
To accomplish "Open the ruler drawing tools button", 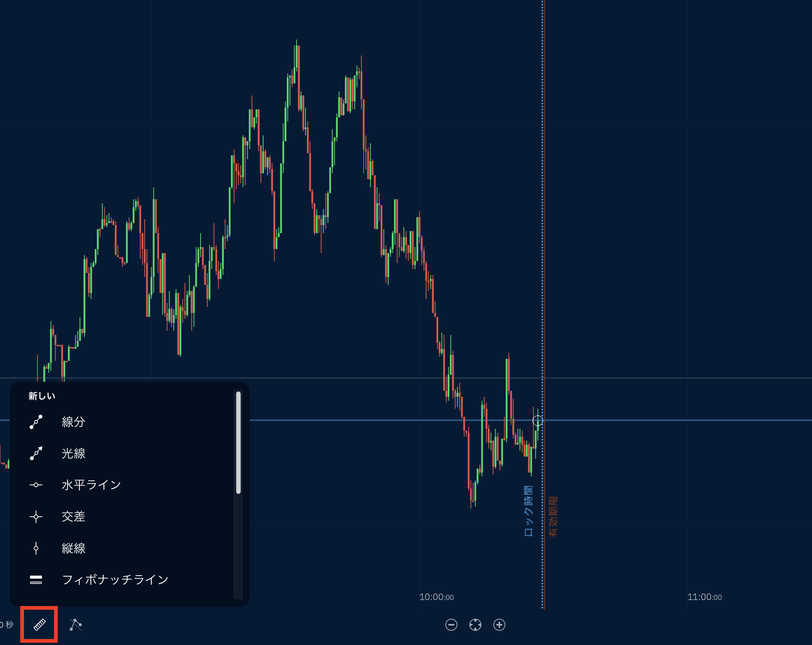I will tap(39, 625).
